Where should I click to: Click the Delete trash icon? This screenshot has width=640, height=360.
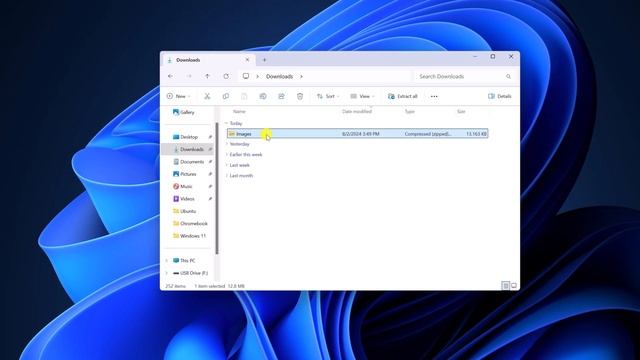click(300, 96)
